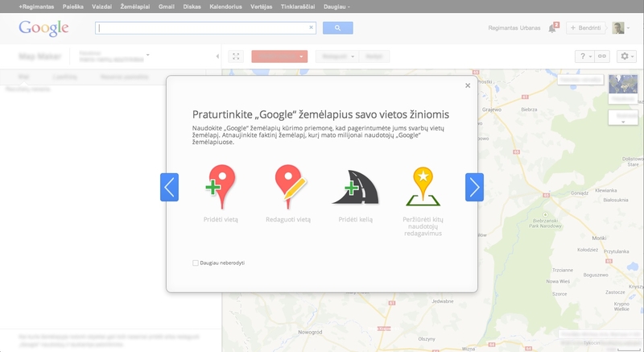Click the '+ Bendrinti' share button

coord(586,28)
